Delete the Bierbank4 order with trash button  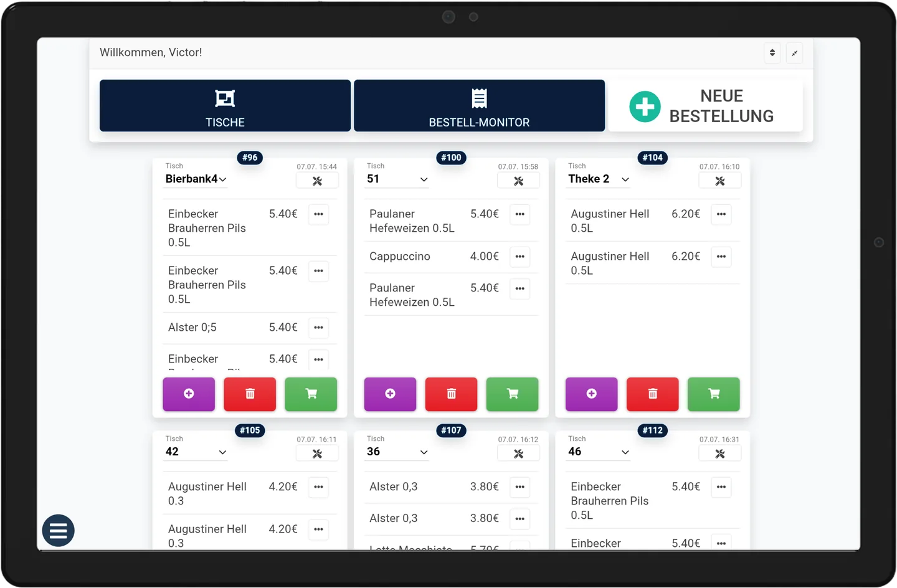pos(250,394)
